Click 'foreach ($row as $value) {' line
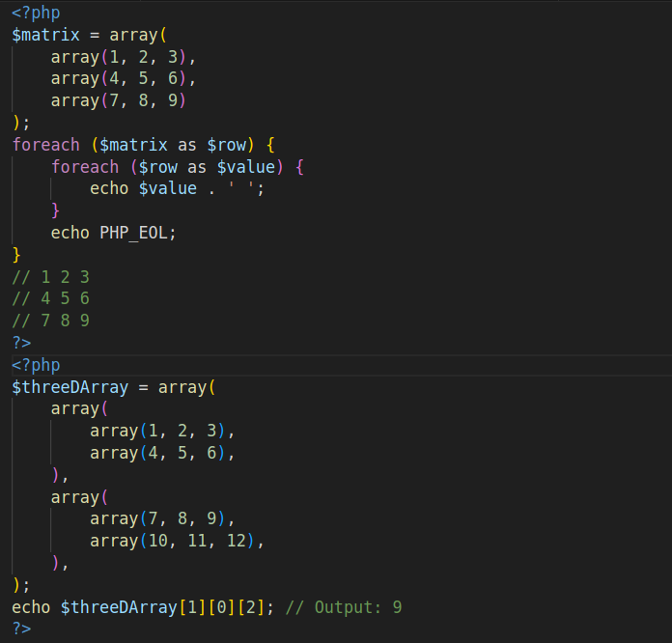The image size is (672, 643). (x=178, y=167)
